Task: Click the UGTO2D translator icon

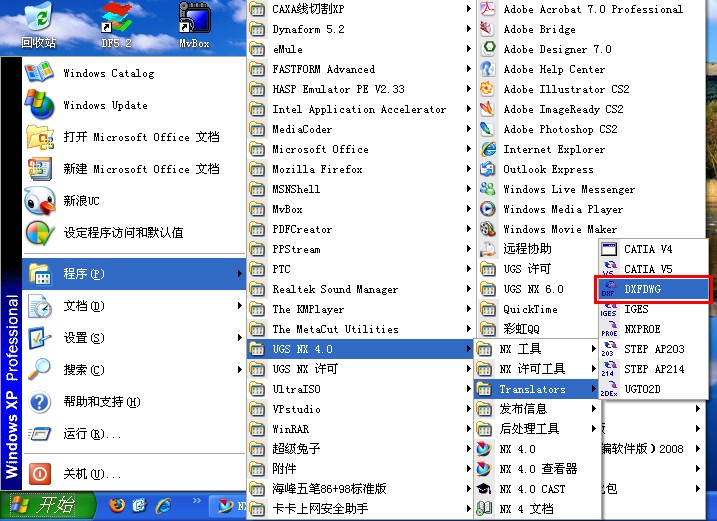Action: pos(609,389)
